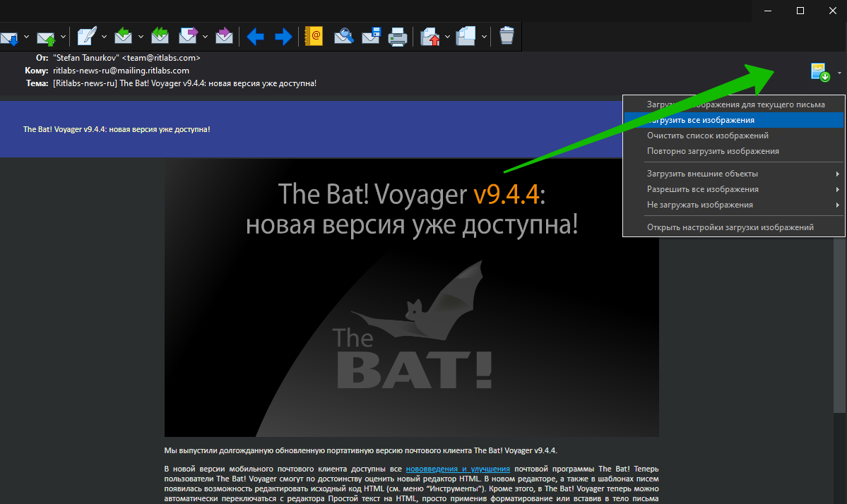This screenshot has width=847, height=504.
Task: Expand the move to folder dropdown arrow
Action: click(x=448, y=37)
